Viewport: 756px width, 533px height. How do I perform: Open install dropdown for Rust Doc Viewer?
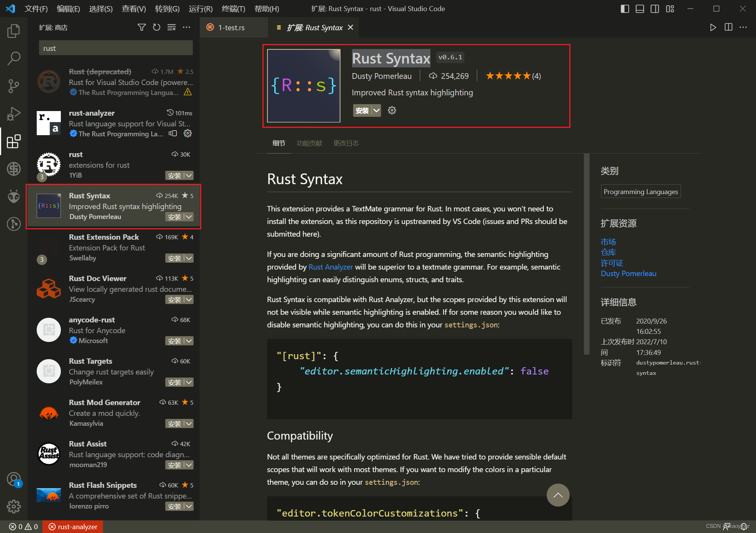click(x=189, y=299)
